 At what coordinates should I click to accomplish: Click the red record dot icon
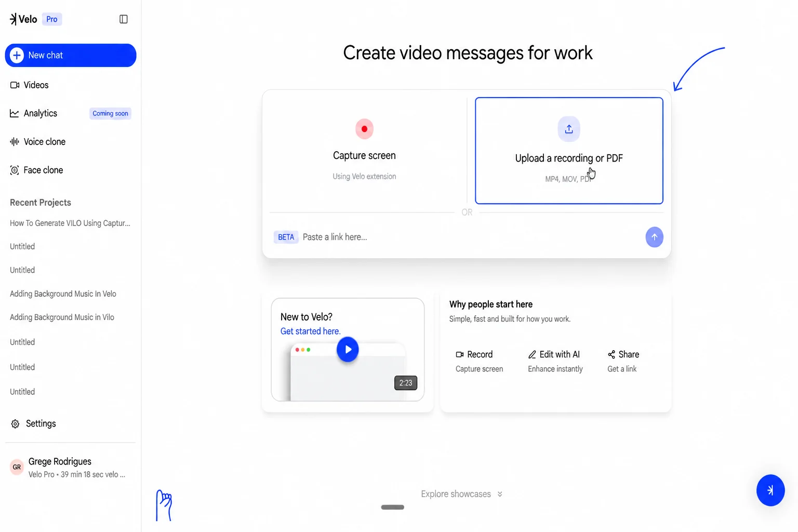click(364, 129)
